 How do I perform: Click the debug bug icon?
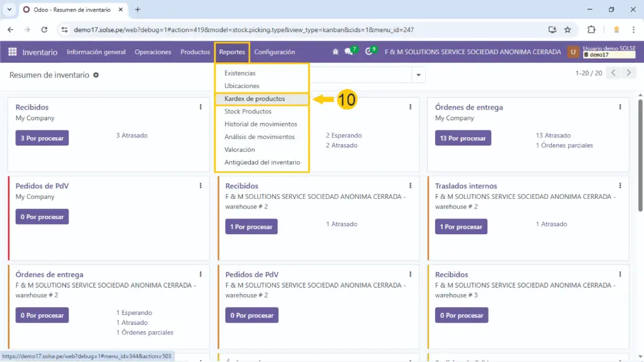point(335,52)
